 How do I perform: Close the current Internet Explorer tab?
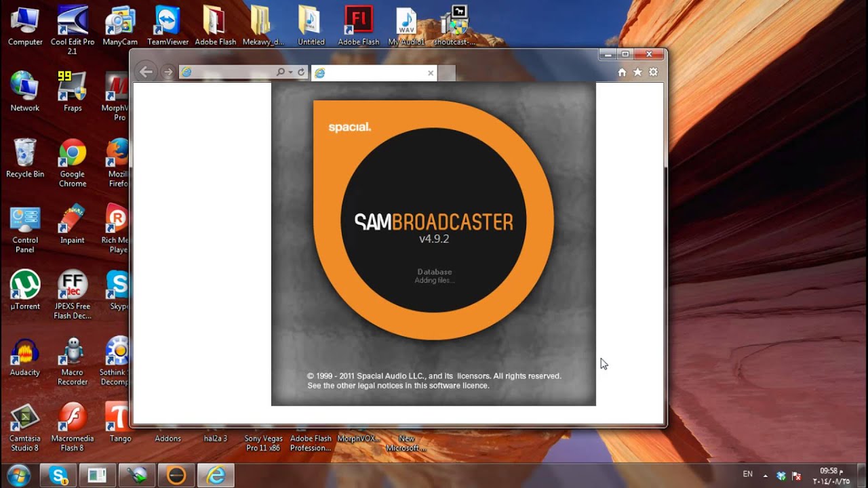[x=431, y=73]
